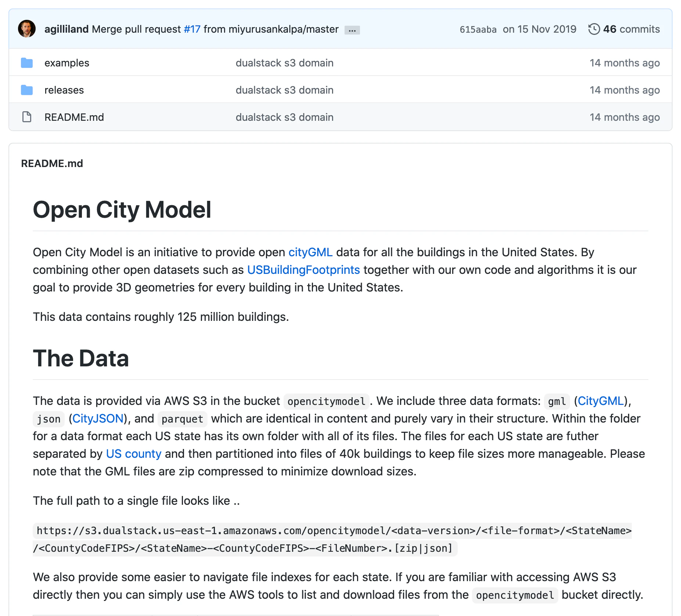Open README.md row commit message 'dualstack s3 domain'

[285, 117]
